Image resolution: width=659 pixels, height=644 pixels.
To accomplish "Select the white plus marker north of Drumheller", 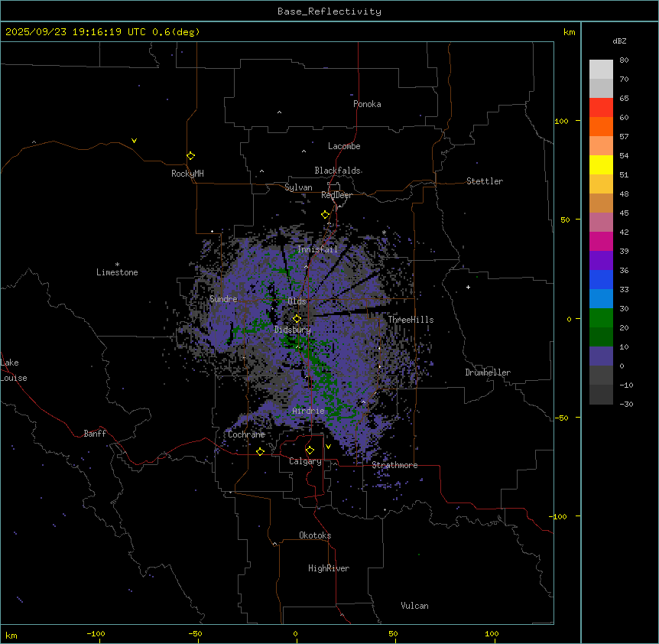I will (468, 287).
